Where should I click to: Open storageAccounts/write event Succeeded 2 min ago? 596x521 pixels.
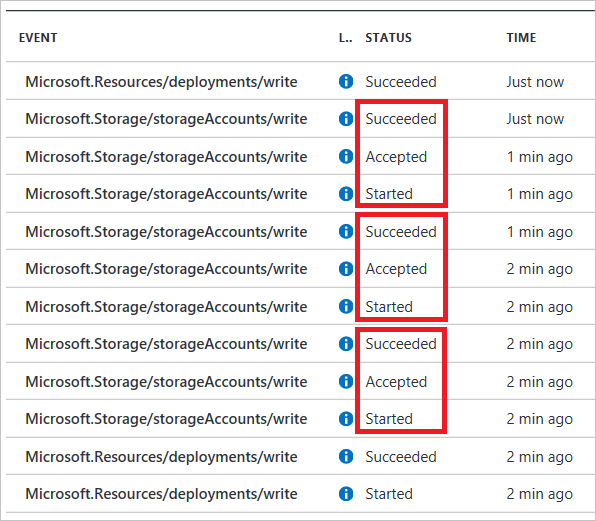point(166,344)
